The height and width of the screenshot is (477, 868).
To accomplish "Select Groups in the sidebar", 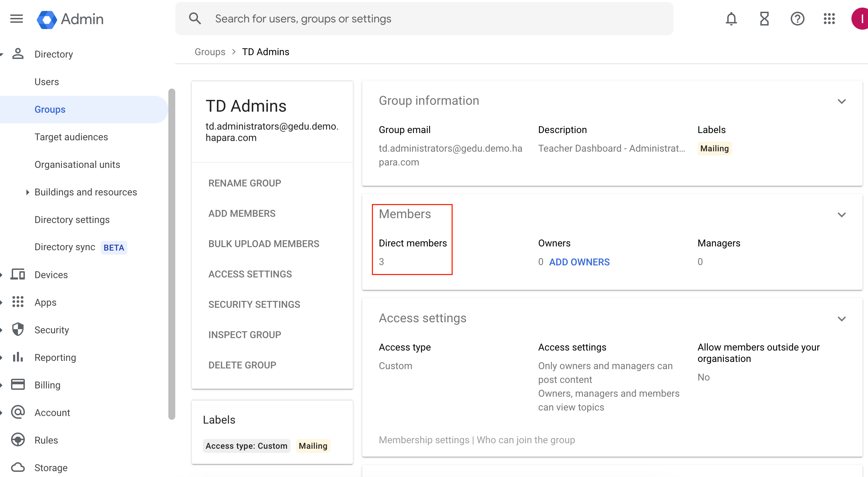I will pyautogui.click(x=83, y=109).
